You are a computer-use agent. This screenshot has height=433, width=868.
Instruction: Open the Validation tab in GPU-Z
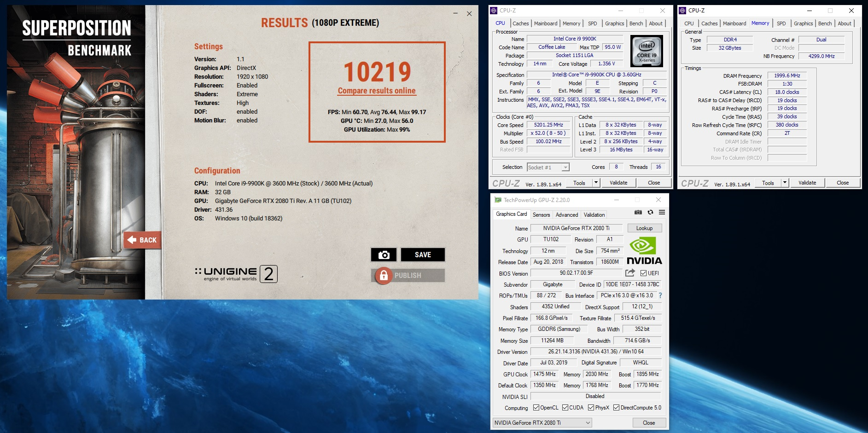(x=594, y=215)
